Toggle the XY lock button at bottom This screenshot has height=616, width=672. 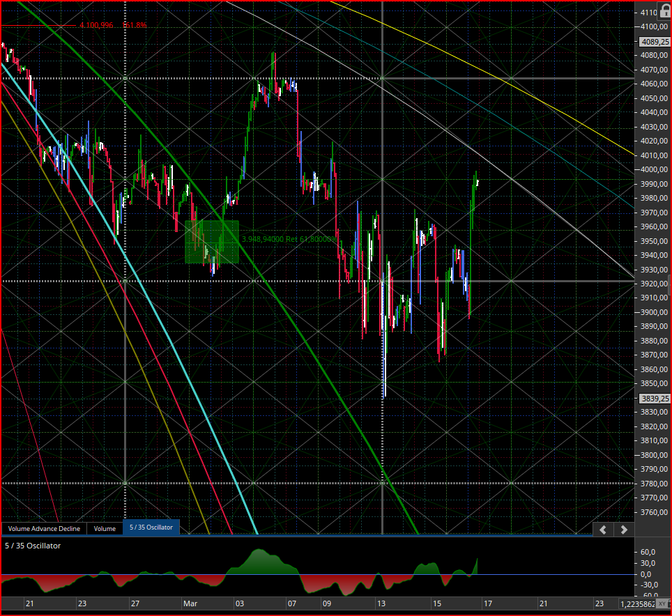663,604
